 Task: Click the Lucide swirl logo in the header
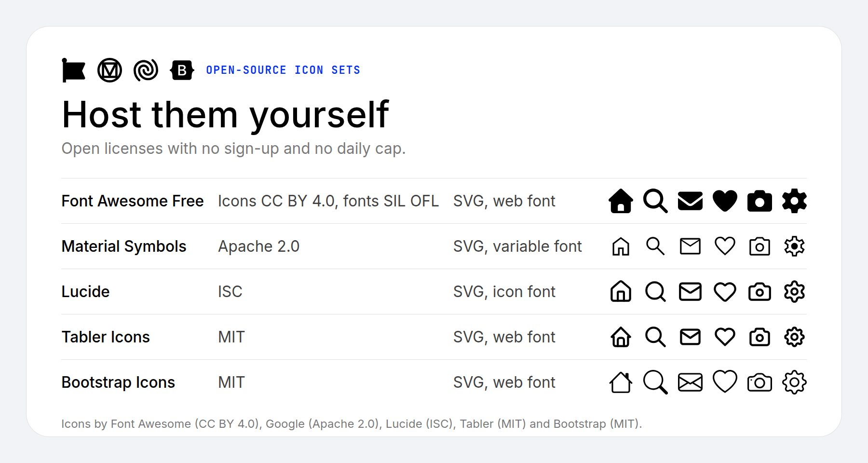click(146, 70)
